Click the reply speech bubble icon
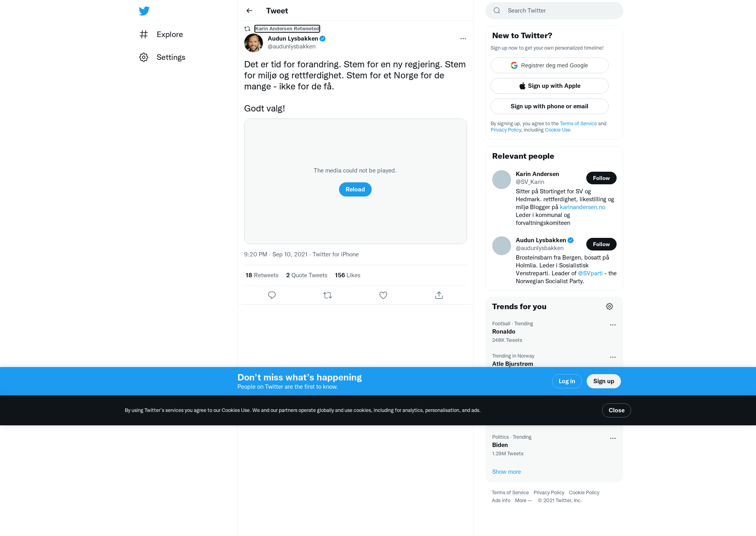The height and width of the screenshot is (536, 756). (272, 295)
